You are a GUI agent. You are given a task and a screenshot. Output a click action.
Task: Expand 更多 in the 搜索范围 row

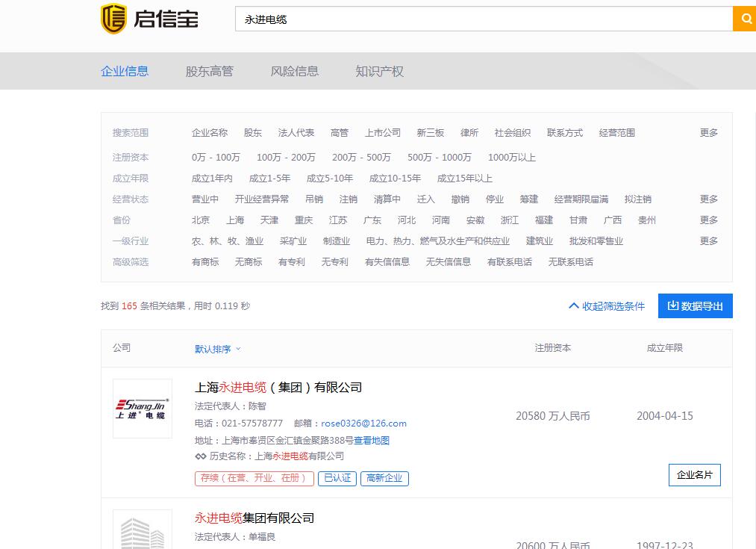[x=708, y=133]
